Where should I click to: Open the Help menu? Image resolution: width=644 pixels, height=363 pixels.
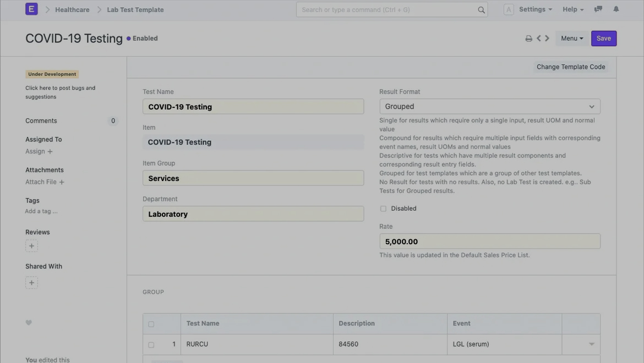pyautogui.click(x=572, y=9)
